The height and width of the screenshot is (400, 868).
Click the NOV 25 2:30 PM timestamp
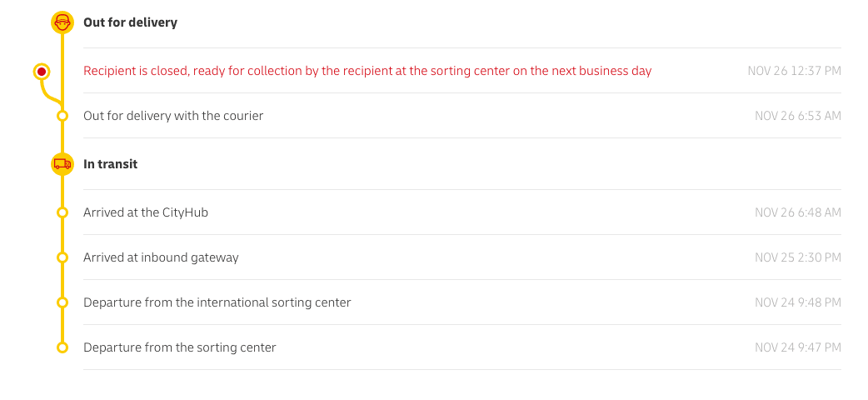tap(797, 257)
